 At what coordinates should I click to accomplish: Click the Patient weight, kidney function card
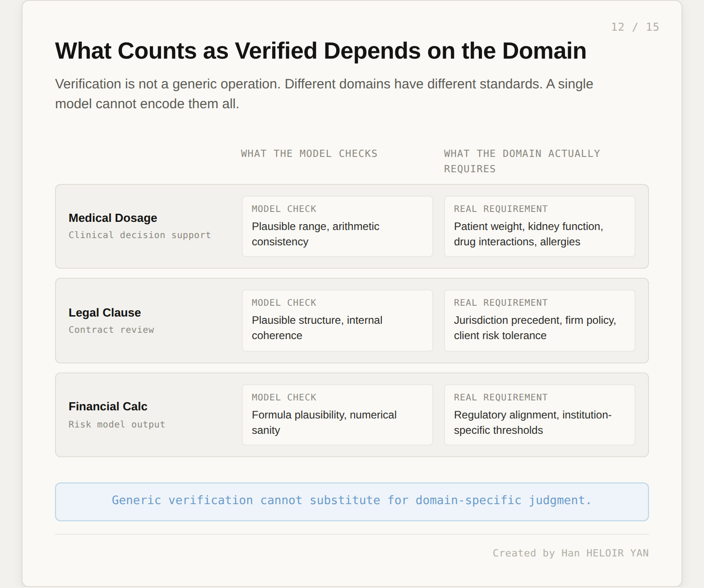coord(540,226)
